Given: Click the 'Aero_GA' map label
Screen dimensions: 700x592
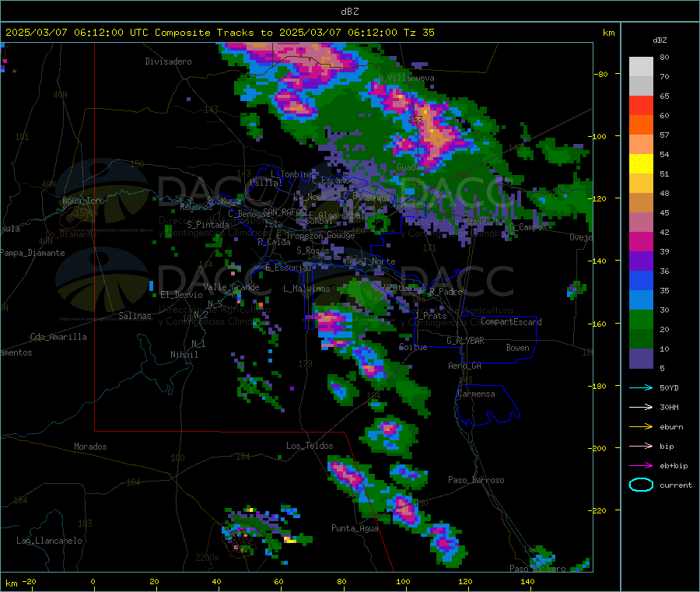Looking at the screenshot, I should [x=464, y=366].
